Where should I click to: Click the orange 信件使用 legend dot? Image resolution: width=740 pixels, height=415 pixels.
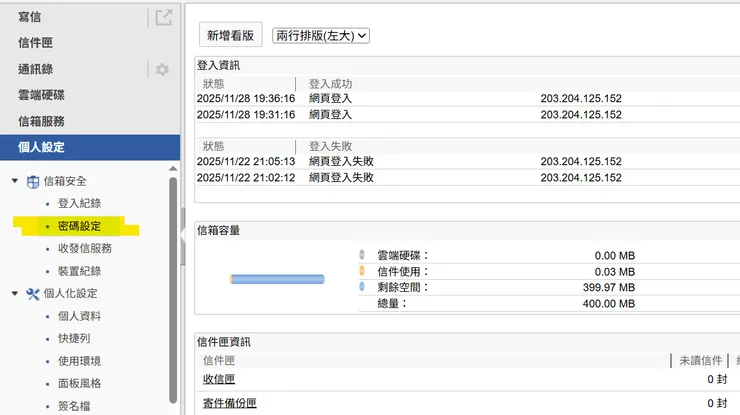[x=362, y=271]
